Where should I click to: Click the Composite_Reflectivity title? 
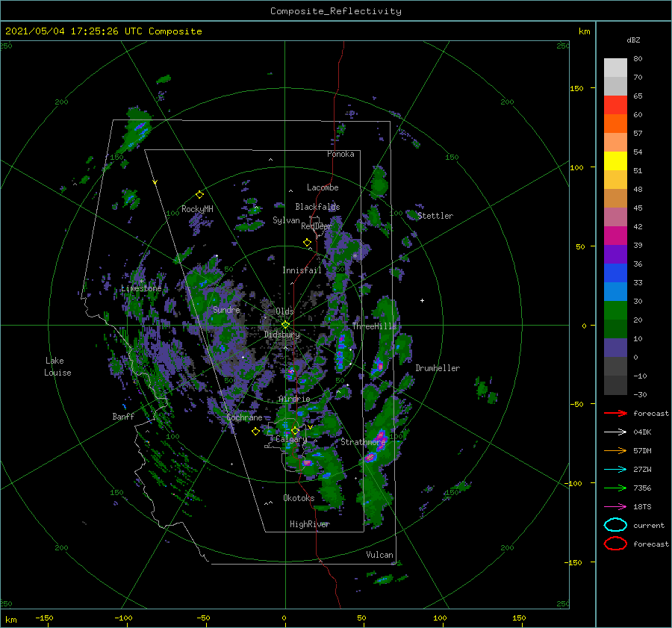336,11
